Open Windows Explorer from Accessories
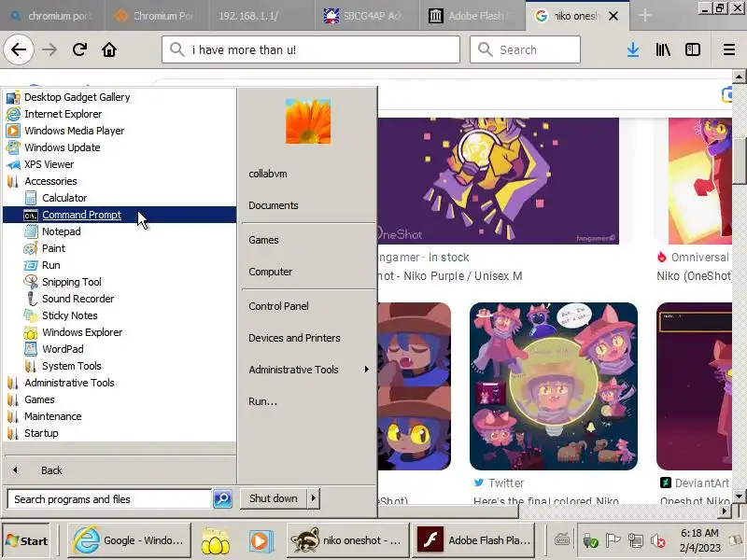The height and width of the screenshot is (560, 747). [120, 332]
